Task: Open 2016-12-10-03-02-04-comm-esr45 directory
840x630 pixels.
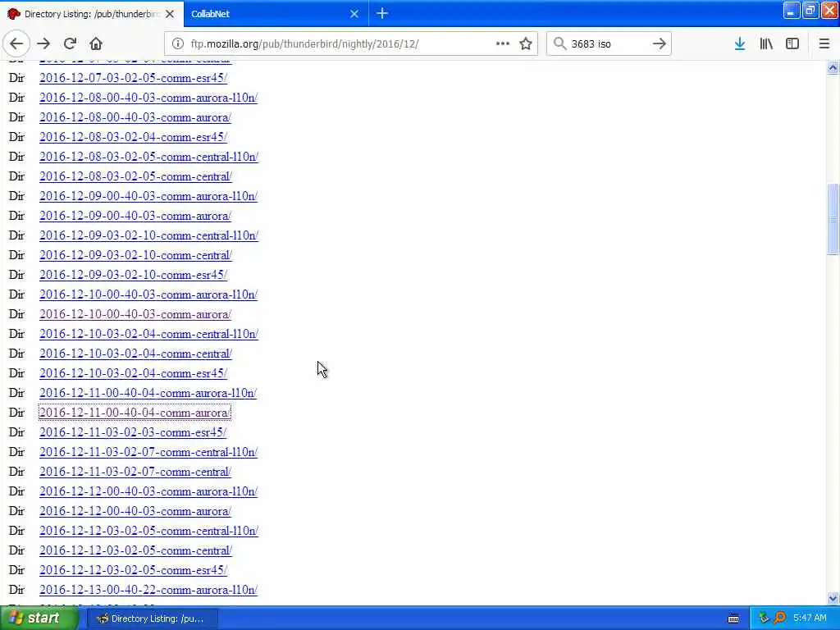Action: 134,373
